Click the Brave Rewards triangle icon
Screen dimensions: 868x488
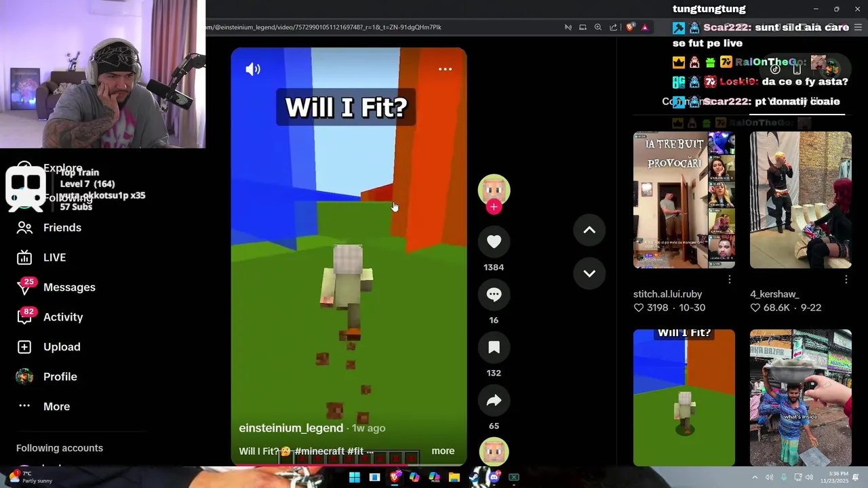[x=645, y=27]
